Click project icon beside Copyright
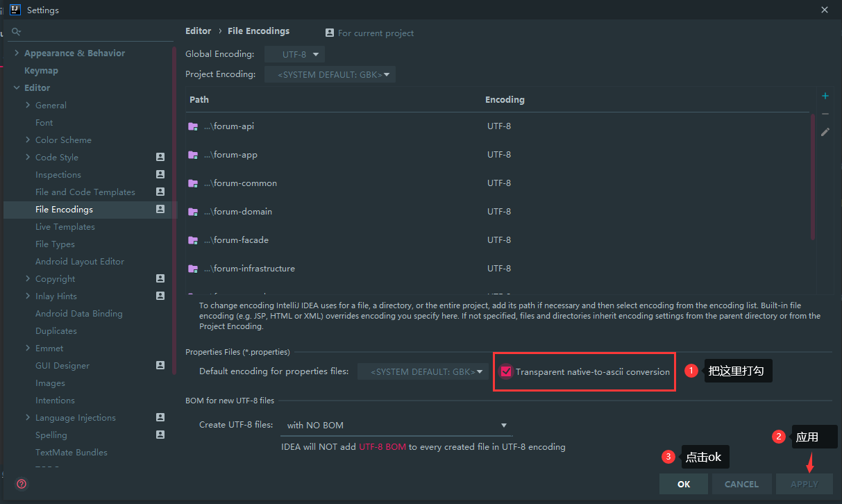 click(160, 279)
